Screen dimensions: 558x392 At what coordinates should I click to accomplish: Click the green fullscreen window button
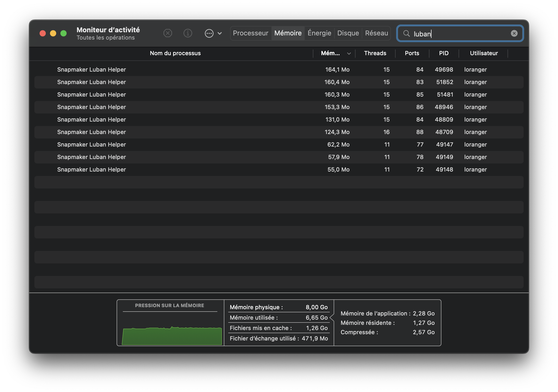(x=64, y=33)
